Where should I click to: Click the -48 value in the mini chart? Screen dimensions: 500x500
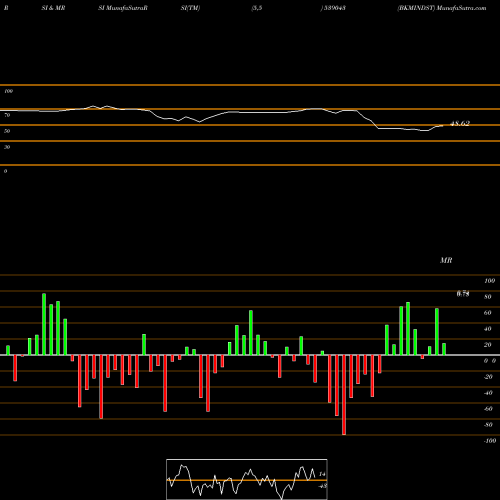[322, 486]
